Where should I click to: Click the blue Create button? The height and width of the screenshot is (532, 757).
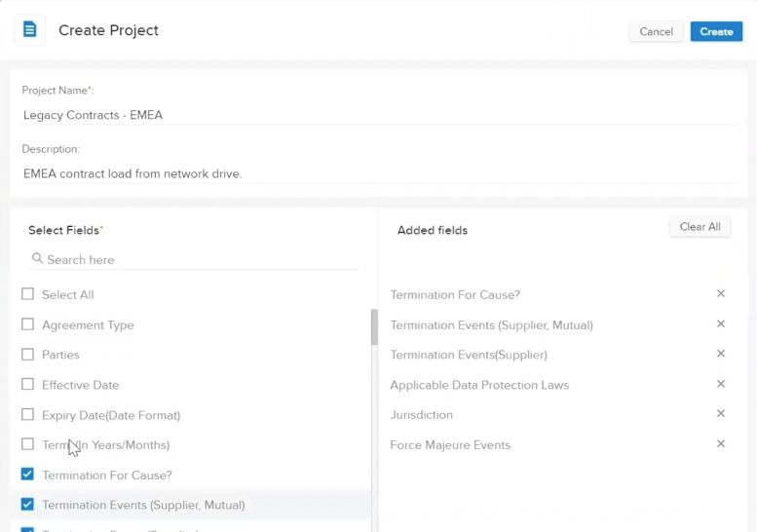[716, 31]
